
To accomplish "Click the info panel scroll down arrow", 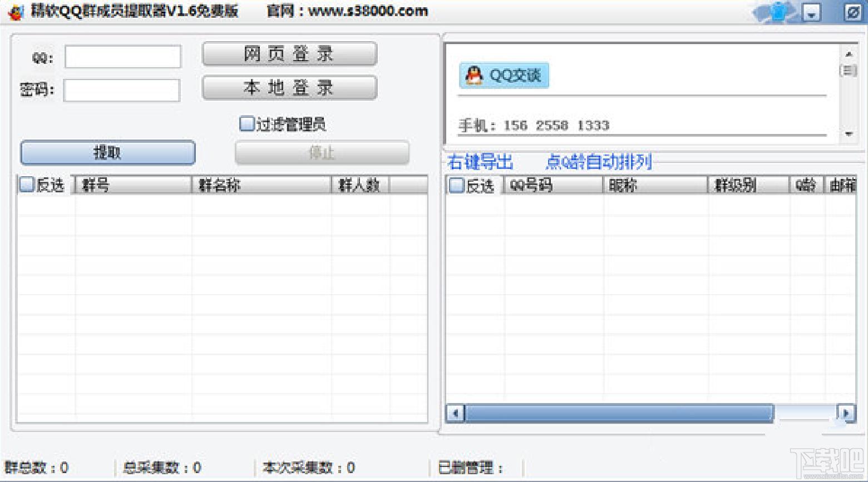I will 849,133.
